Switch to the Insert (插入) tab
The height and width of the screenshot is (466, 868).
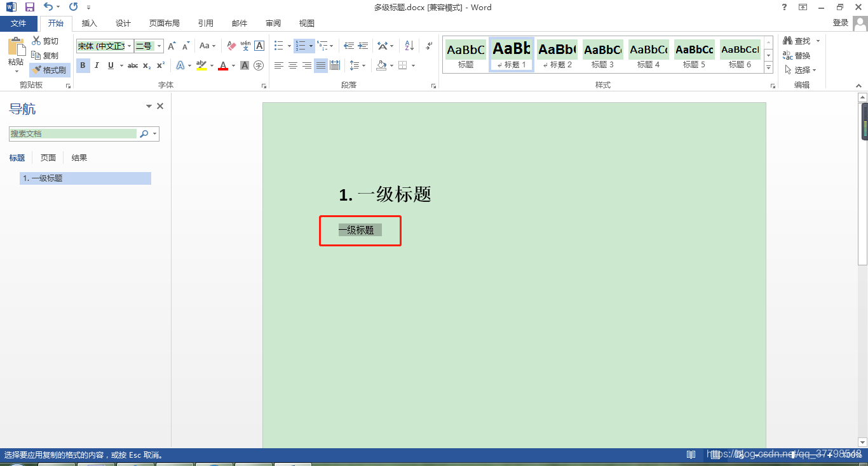click(90, 23)
